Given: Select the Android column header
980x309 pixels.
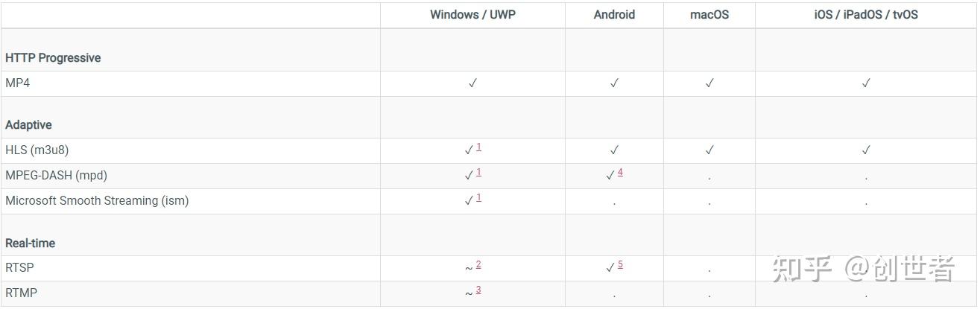Looking at the screenshot, I should tap(614, 15).
